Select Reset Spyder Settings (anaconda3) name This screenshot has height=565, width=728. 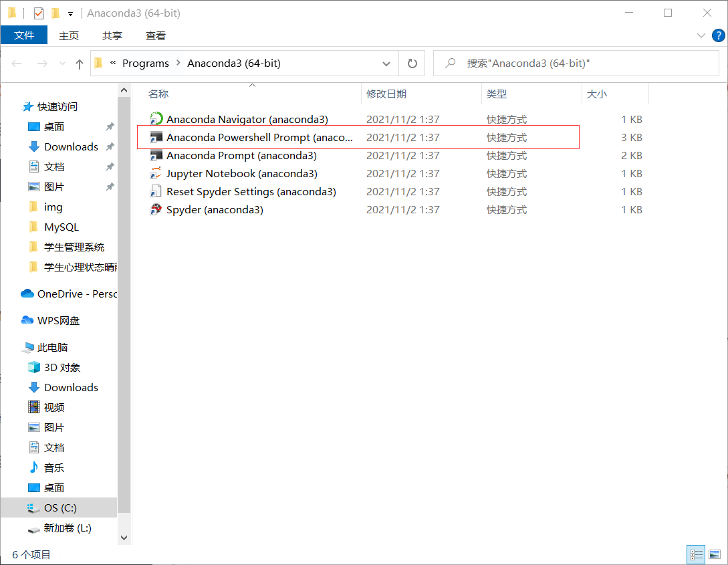coord(251,192)
